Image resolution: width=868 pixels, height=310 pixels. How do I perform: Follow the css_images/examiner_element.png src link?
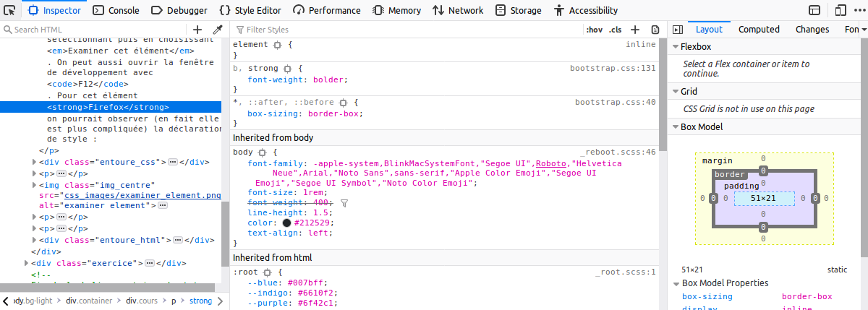click(x=142, y=195)
